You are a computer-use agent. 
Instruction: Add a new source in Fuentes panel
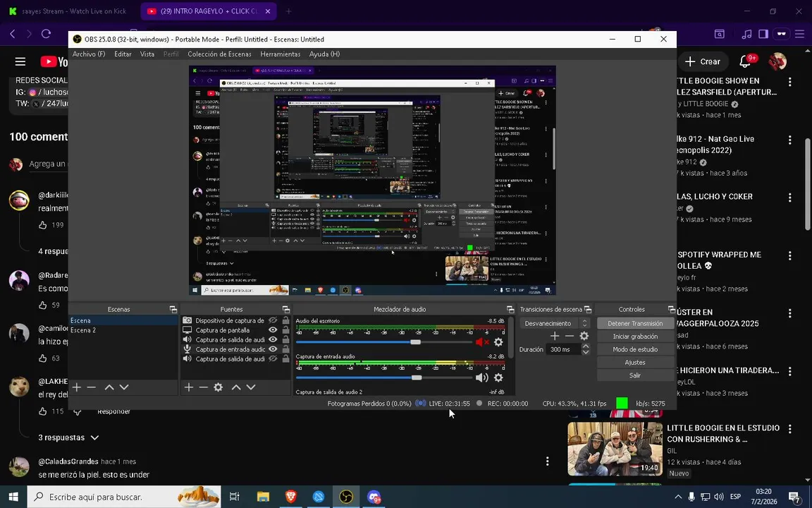(x=188, y=387)
